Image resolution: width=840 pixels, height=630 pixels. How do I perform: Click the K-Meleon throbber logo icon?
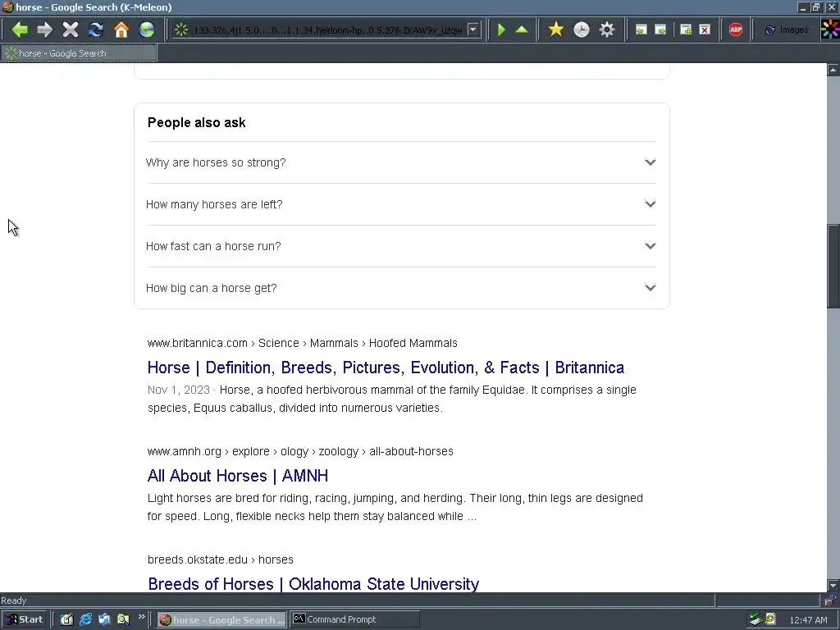830,30
